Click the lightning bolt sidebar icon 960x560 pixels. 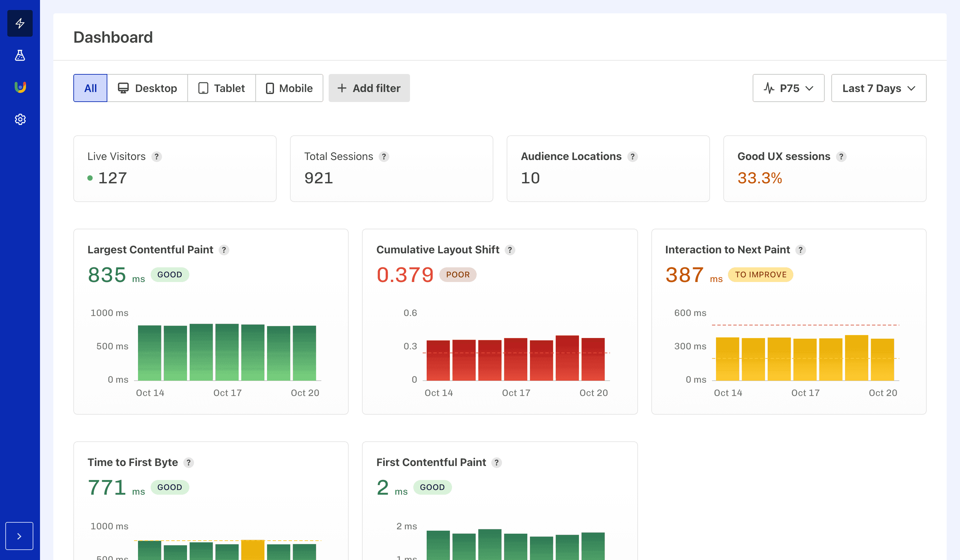[20, 23]
